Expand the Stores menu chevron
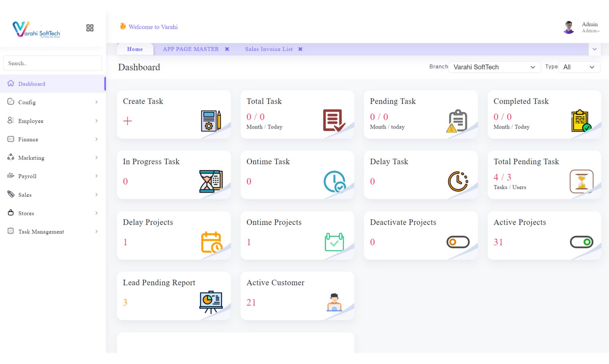This screenshot has height=364, width=609. (96, 213)
